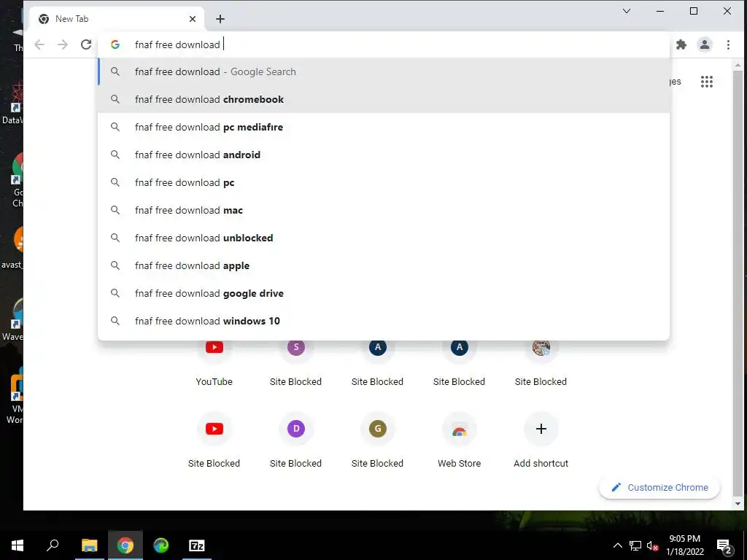Choose 'fnaf free download google drive' suggestion
The image size is (747, 560).
tap(384, 293)
